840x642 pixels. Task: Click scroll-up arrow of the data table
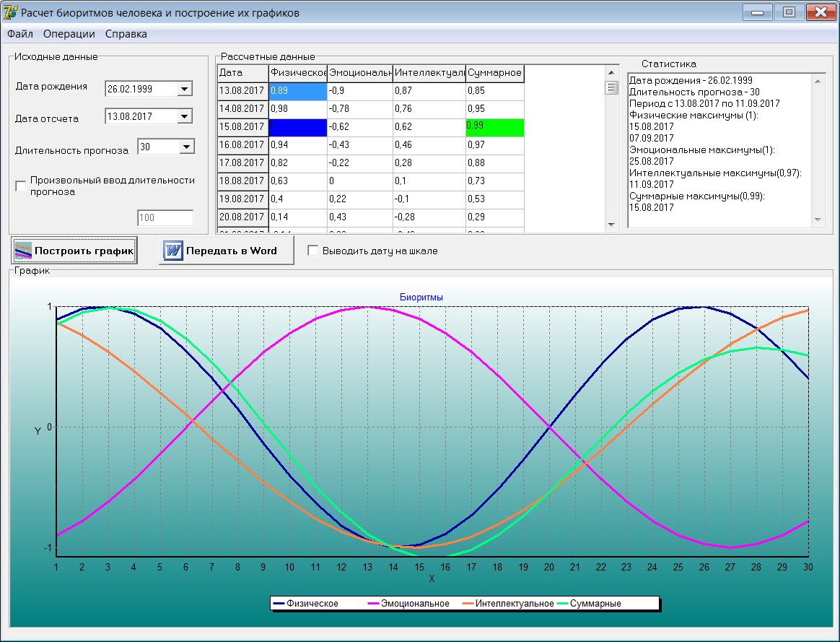(x=612, y=72)
